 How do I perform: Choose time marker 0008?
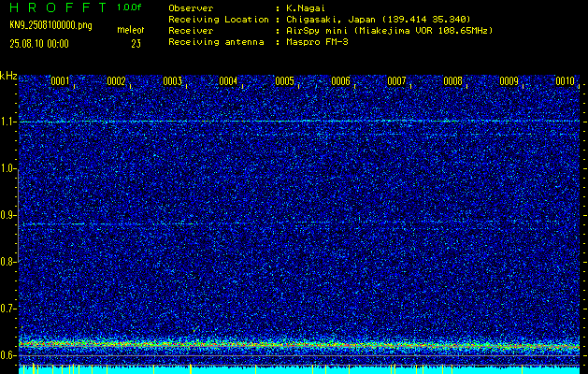point(453,81)
